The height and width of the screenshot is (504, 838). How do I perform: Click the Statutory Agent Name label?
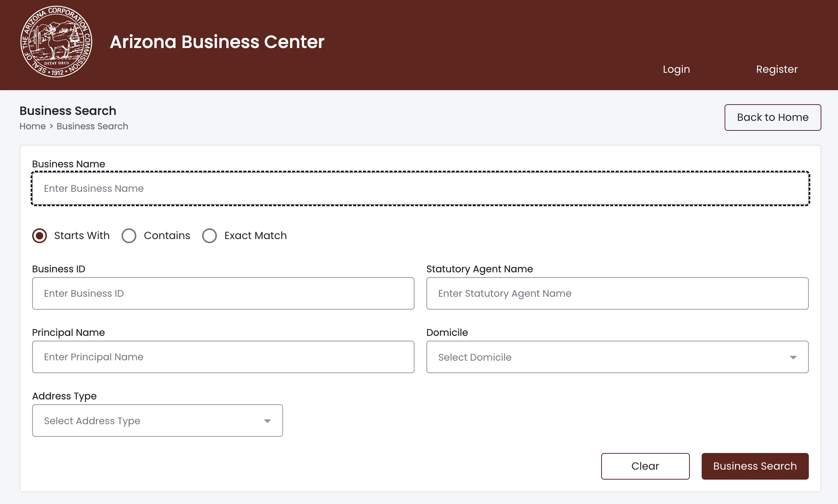coord(480,269)
